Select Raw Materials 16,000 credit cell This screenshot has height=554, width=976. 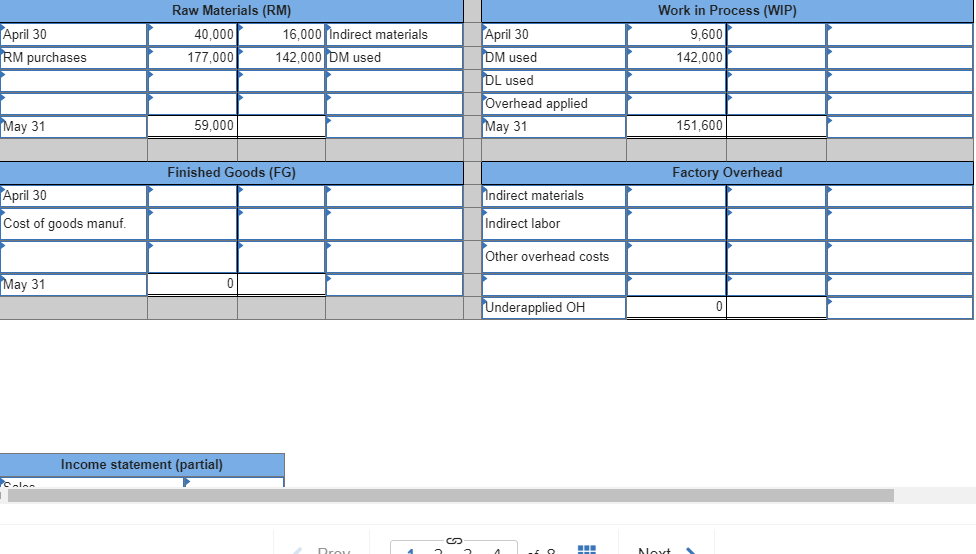pos(281,34)
